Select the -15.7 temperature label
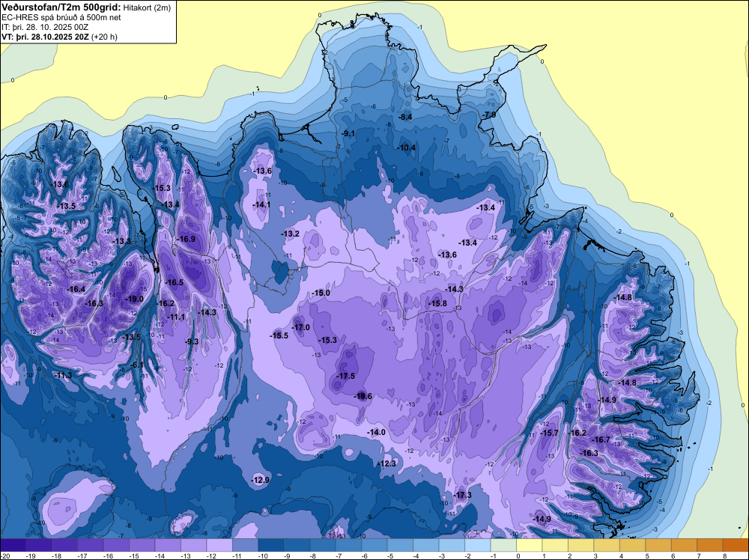Viewport: 749px width, 560px height. click(549, 433)
